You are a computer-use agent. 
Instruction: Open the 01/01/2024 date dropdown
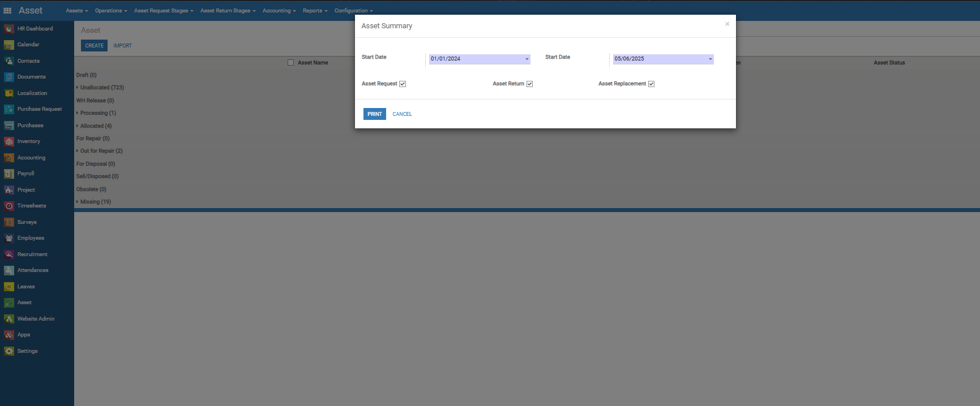(527, 59)
